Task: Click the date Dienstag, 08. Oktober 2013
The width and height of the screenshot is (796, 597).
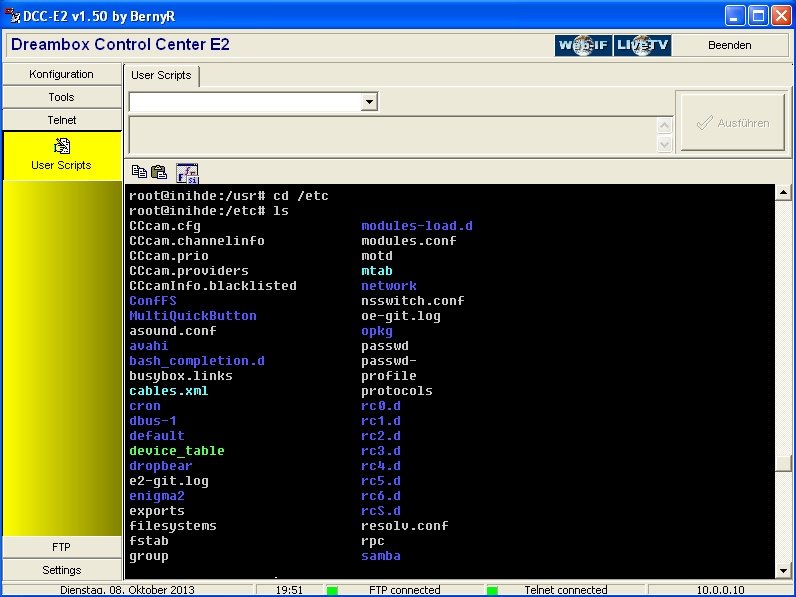Action: tap(127, 590)
